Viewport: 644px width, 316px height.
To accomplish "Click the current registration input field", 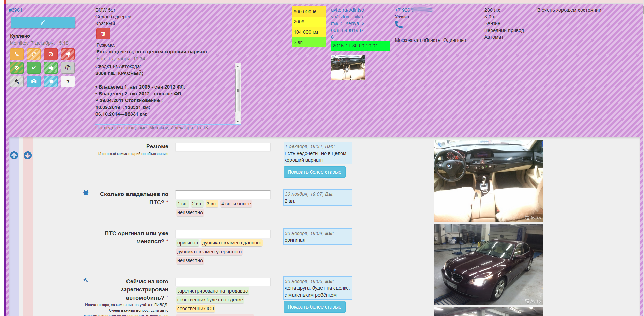I will (x=223, y=282).
